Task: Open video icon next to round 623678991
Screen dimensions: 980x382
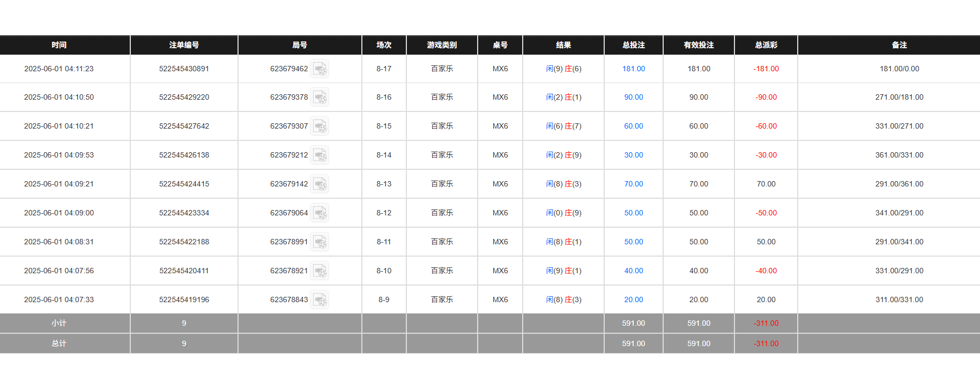Action: 320,242
